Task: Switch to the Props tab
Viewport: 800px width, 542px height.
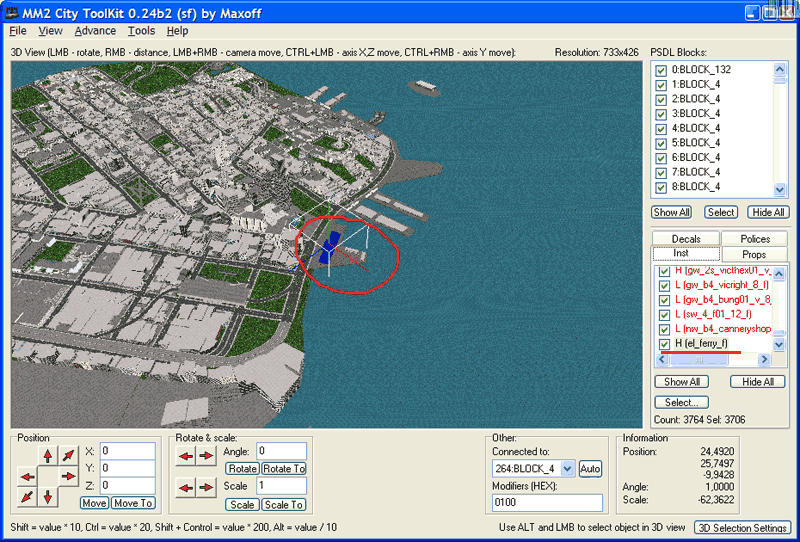Action: pos(754,254)
